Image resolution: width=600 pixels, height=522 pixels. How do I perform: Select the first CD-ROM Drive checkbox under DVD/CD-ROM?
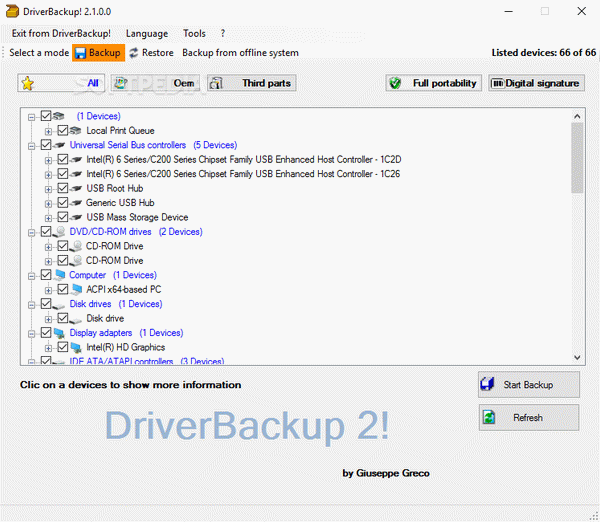point(63,246)
